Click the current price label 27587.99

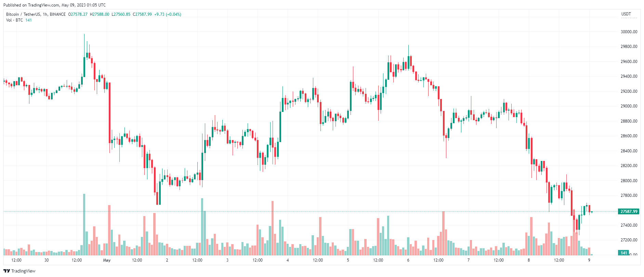(629, 211)
